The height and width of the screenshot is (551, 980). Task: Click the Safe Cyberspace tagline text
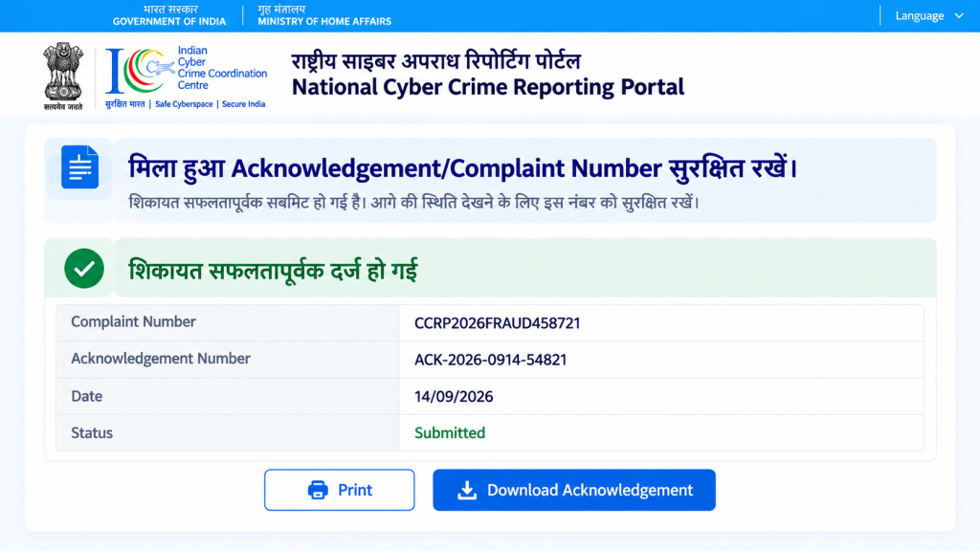point(184,104)
